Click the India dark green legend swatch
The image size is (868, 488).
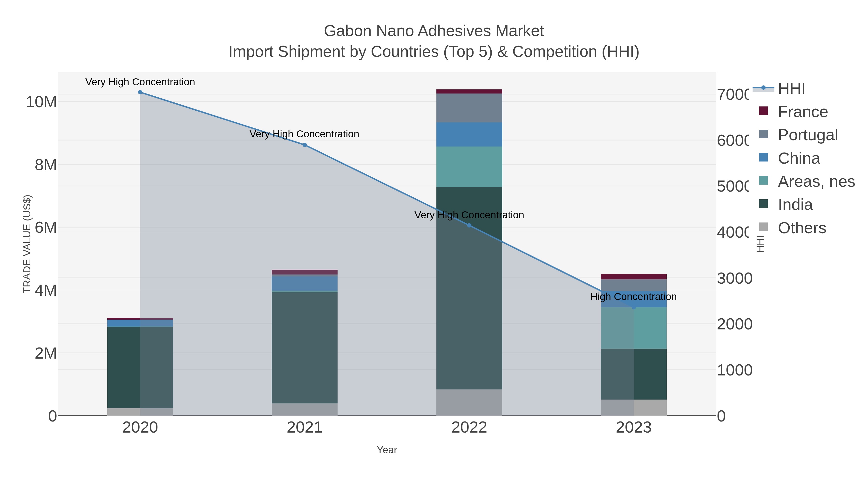(x=763, y=204)
